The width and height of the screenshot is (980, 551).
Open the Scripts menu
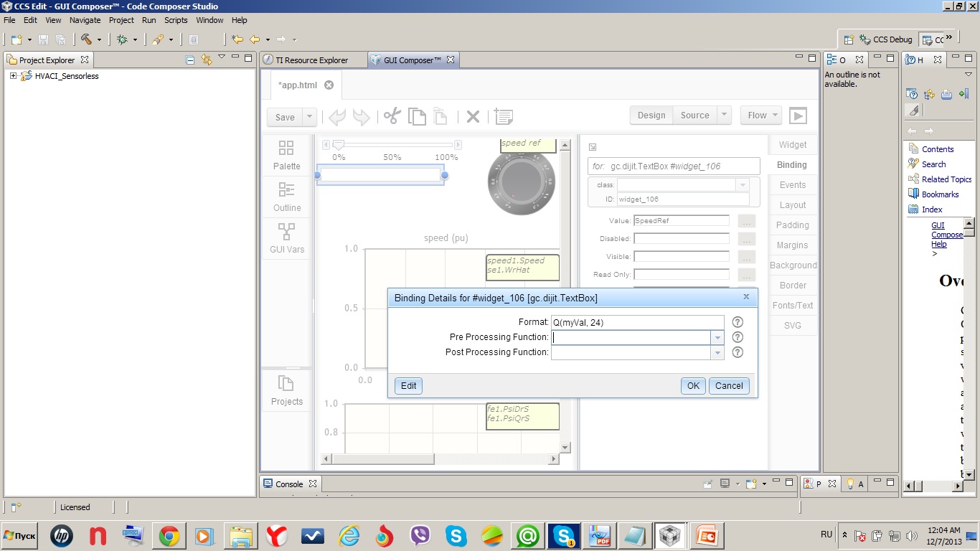[x=176, y=20]
